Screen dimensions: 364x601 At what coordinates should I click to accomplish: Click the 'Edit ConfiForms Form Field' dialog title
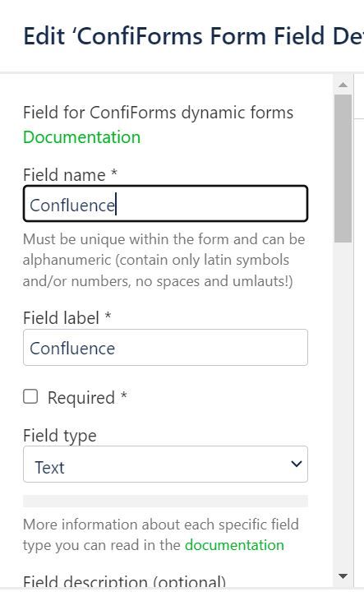point(193,36)
